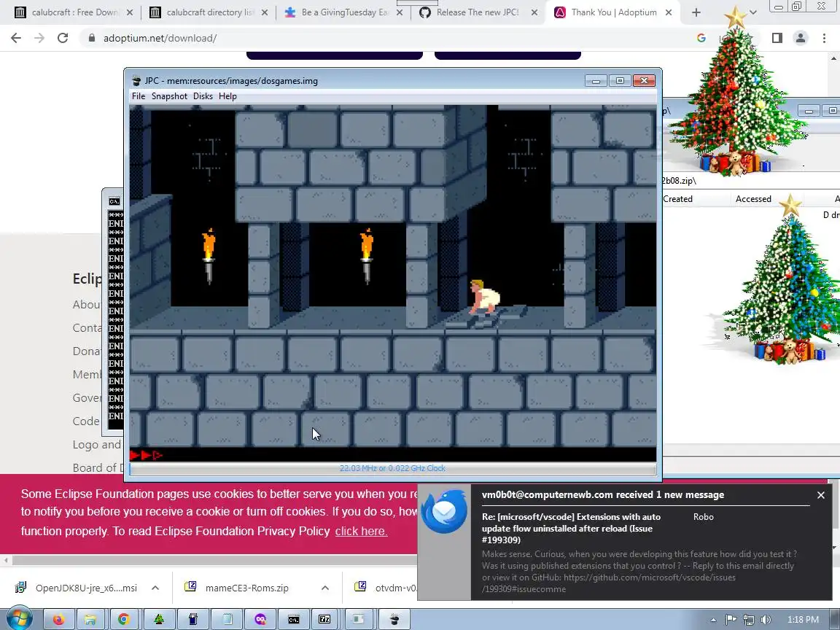Click the network tray icon
840x630 pixels.
coord(748,619)
